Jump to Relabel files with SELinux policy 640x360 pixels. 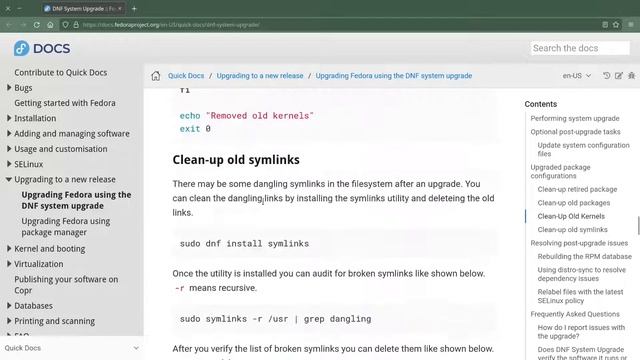580,296
